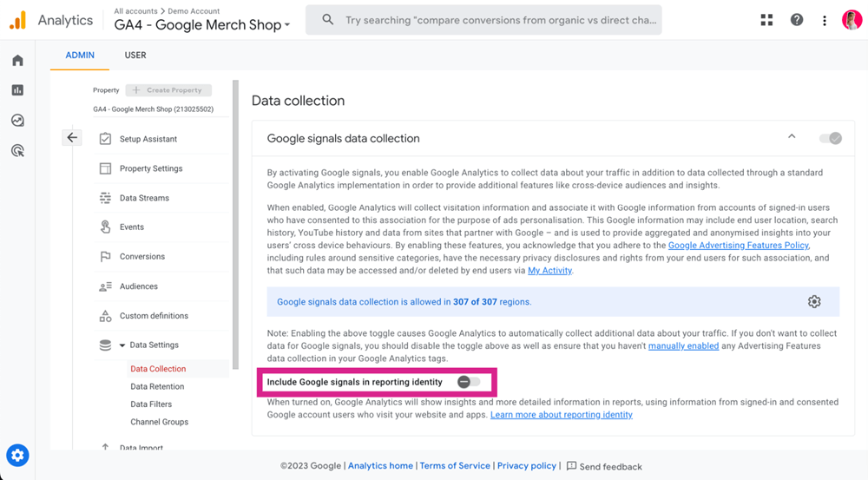Open the Analytics home footer link

click(380, 465)
